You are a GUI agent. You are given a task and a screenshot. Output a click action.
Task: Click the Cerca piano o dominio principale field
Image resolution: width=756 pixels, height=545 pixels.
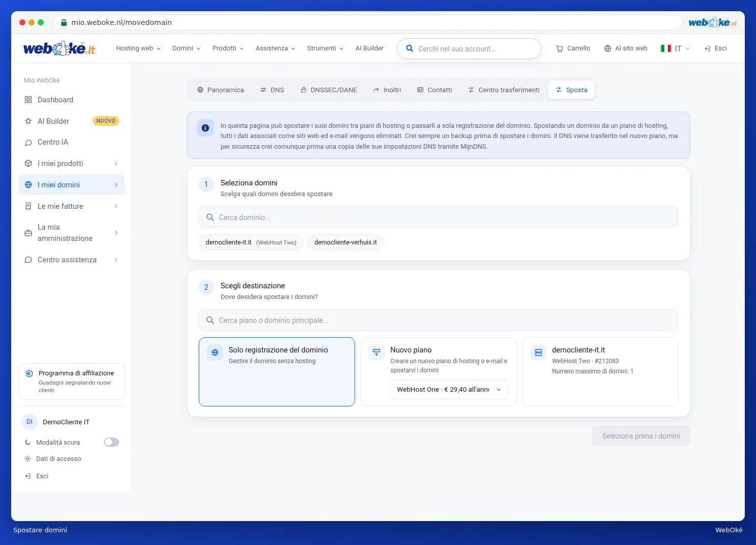pyautogui.click(x=438, y=320)
